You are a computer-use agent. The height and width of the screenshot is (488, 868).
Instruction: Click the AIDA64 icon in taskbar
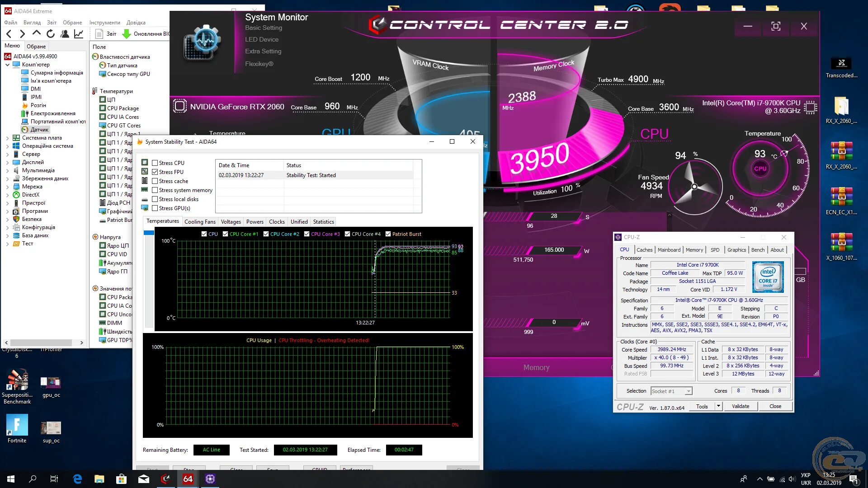(188, 479)
